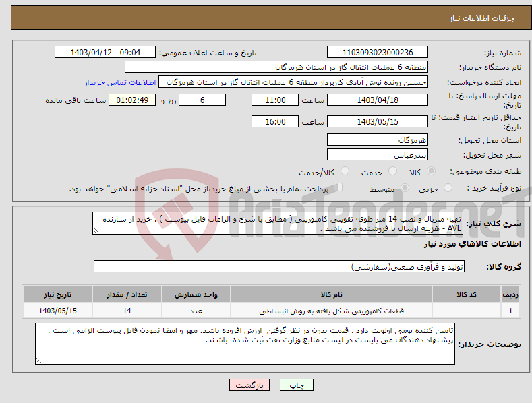
Task: Select the جزیی purchase type radio
Action: pyautogui.click(x=448, y=187)
